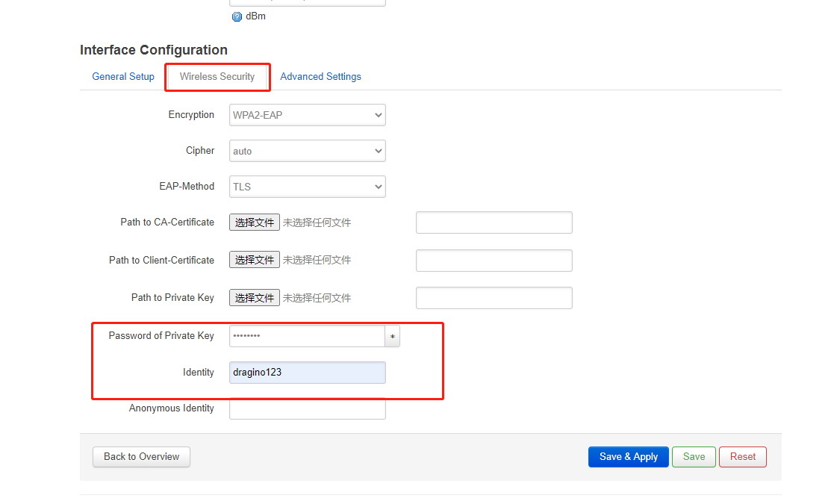Screen dimensions: 831x504
Task: Click the red Reset button
Action: 742,457
